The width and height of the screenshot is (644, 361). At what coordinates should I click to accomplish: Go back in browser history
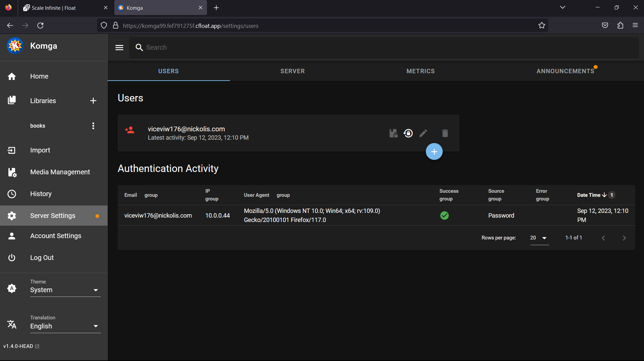[10, 26]
